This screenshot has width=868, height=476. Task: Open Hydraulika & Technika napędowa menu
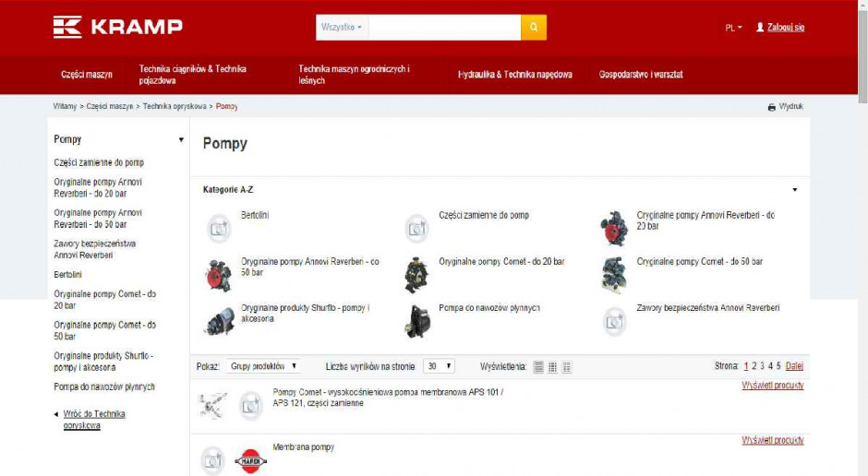coord(515,74)
